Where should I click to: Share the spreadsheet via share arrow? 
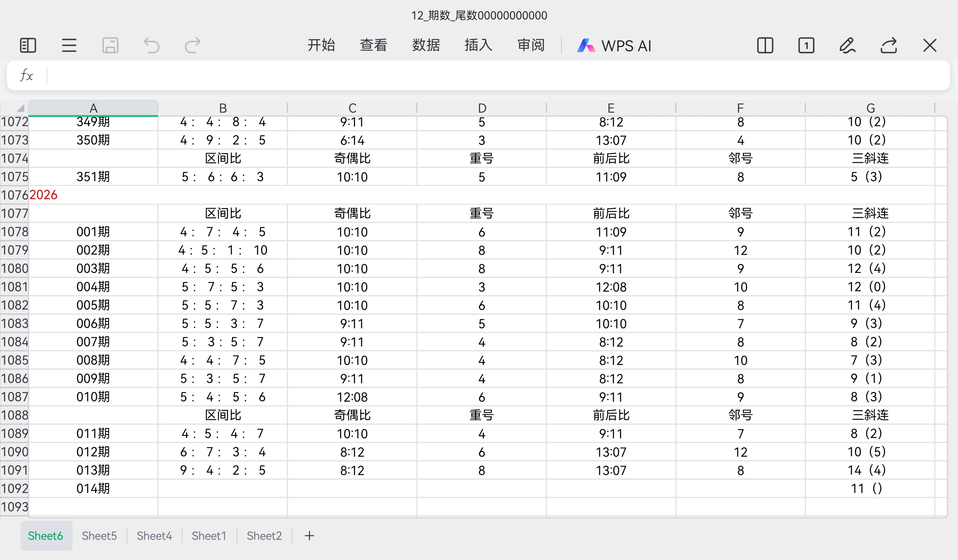tap(889, 46)
